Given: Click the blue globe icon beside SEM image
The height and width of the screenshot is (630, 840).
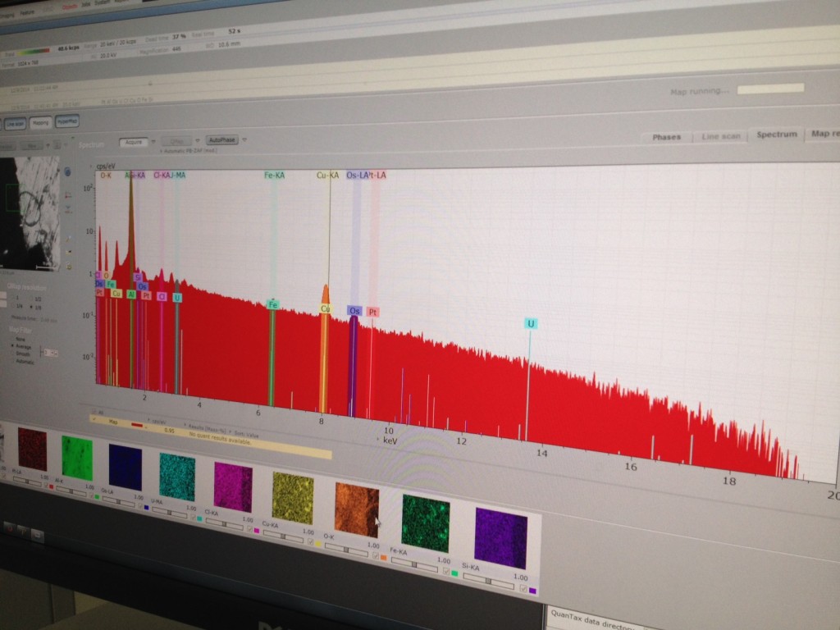Looking at the screenshot, I should [x=67, y=171].
